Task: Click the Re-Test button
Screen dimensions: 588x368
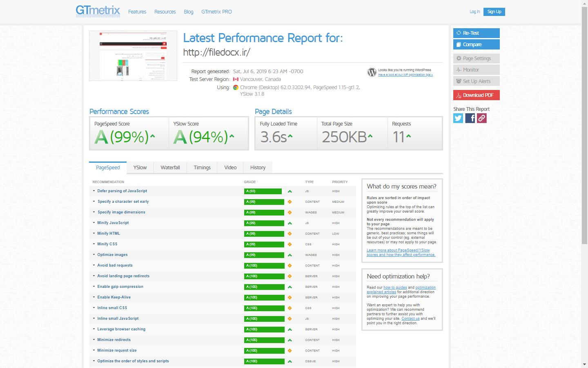Action: pos(477,33)
